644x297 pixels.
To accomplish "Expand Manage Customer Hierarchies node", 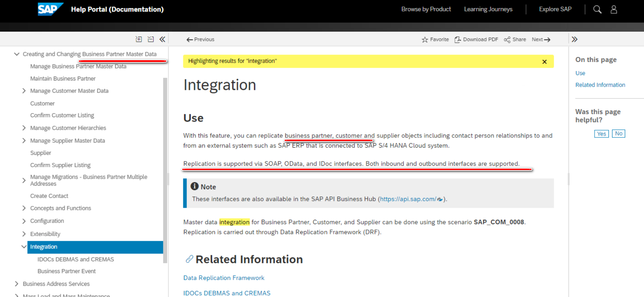I will 24,128.
